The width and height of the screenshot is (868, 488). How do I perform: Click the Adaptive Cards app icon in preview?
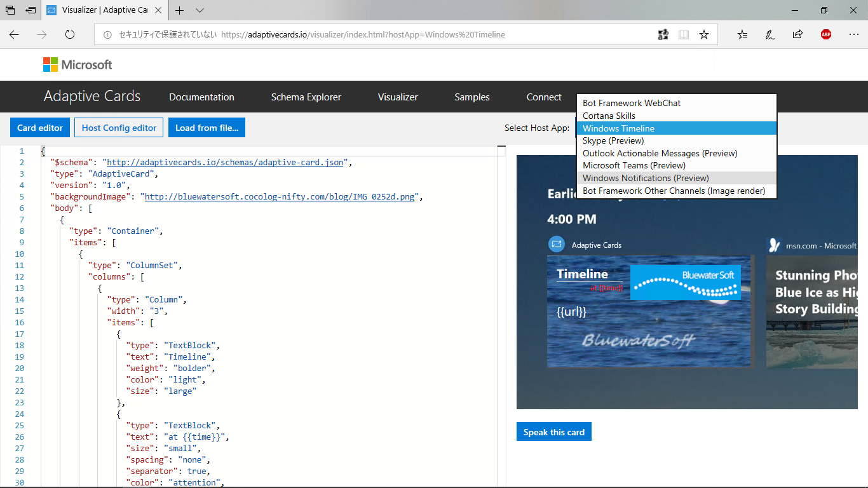click(x=557, y=245)
